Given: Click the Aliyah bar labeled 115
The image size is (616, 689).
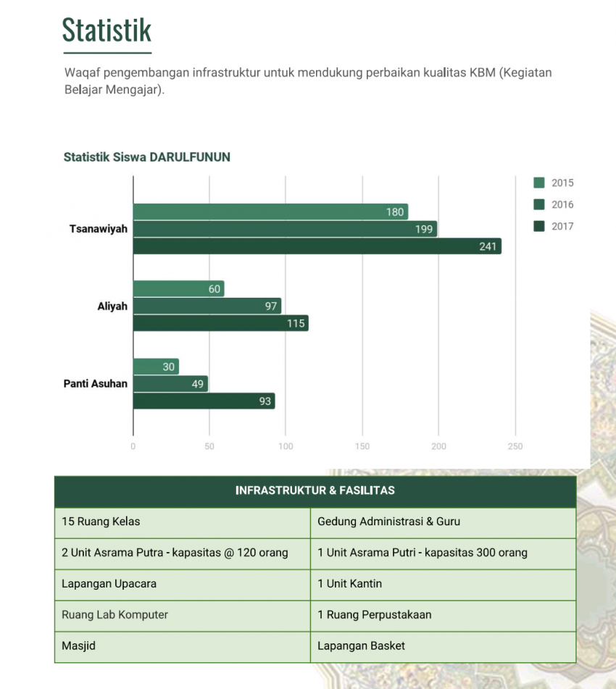Looking at the screenshot, I should coord(221,323).
